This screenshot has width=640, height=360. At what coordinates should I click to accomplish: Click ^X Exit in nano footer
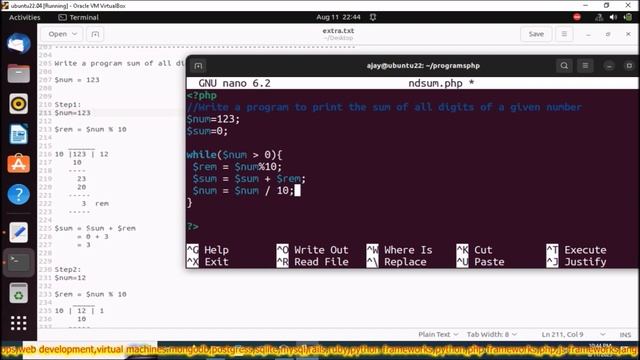[x=208, y=262]
